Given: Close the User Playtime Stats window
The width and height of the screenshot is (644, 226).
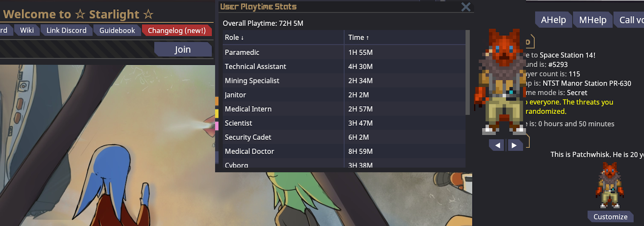Looking at the screenshot, I should point(466,7).
